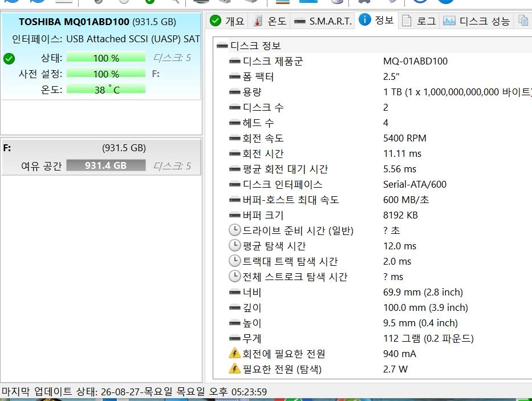This screenshot has height=401, width=532.
Task: Click the disk icon beside 폼 팩터
Action: [234, 77]
